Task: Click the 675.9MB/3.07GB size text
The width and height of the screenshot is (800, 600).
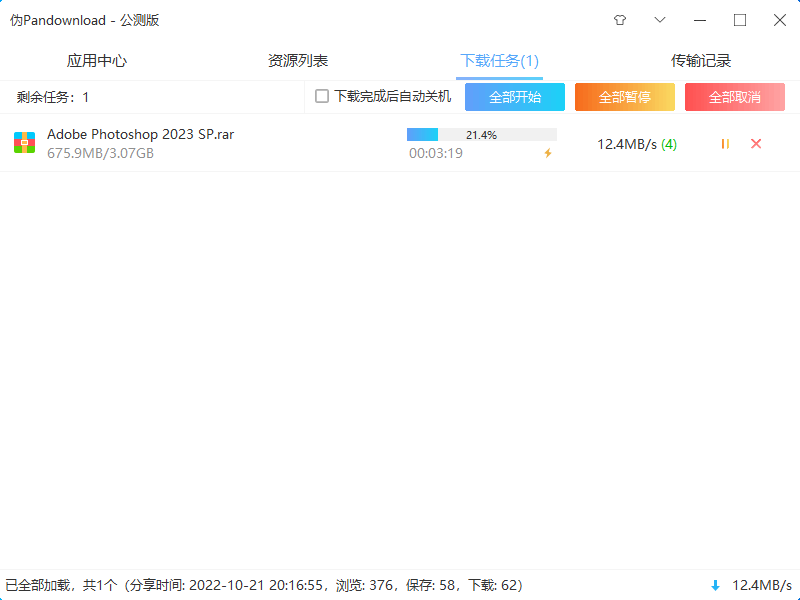Action: click(101, 153)
